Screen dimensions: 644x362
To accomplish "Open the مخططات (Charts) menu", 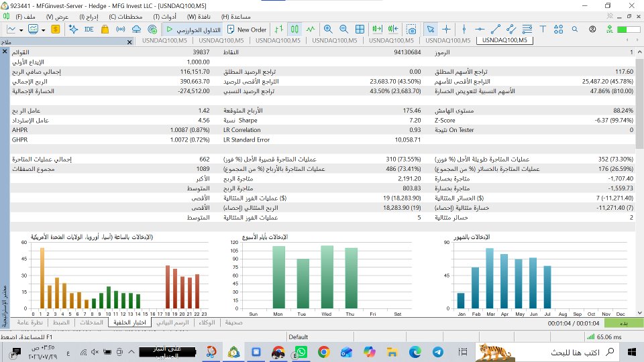I will 125,17.
